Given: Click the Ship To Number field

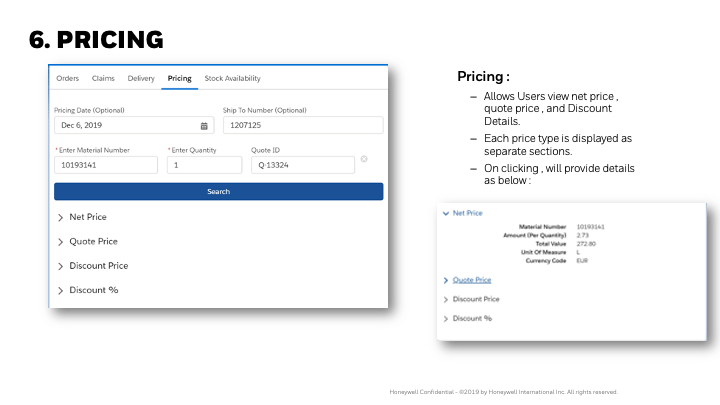Looking at the screenshot, I should tap(302, 126).
